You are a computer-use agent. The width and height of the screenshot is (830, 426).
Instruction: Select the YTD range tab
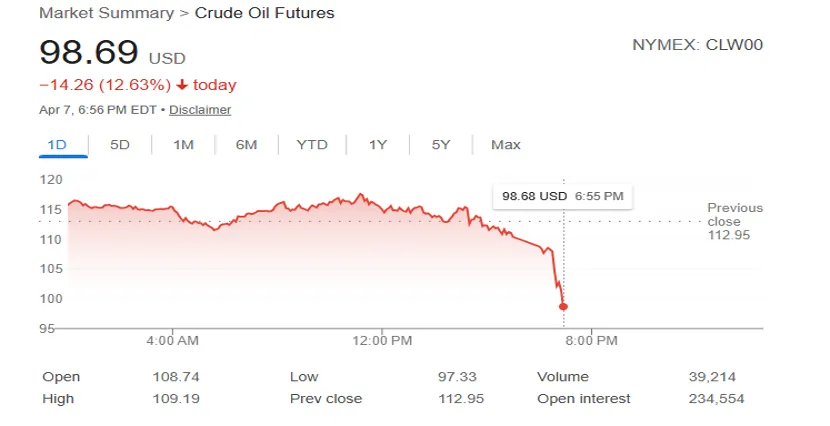click(312, 145)
